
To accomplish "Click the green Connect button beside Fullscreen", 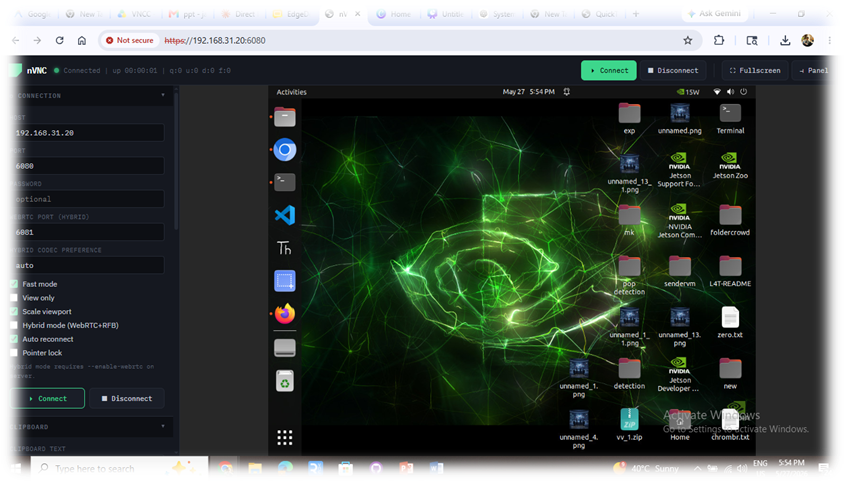I will [x=608, y=71].
